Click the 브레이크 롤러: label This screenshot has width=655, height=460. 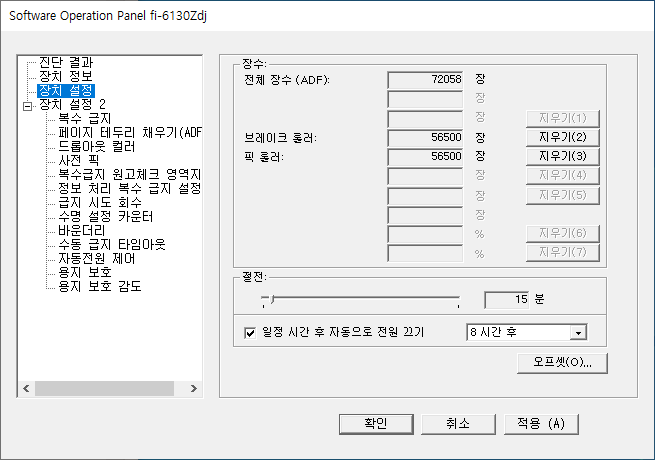[x=281, y=137]
